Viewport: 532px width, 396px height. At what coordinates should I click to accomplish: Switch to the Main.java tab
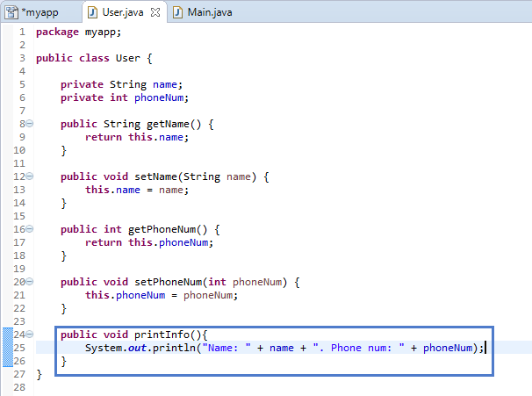click(210, 12)
